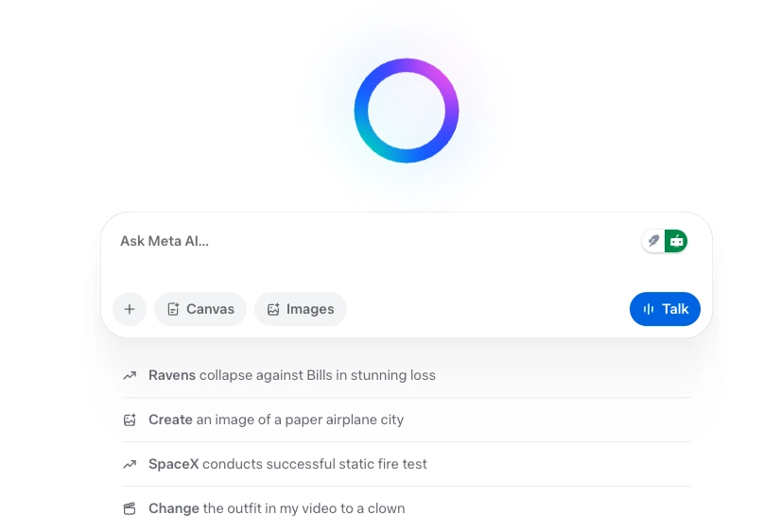Start voice chat with the Talk button
The width and height of the screenshot is (781, 532).
click(665, 309)
